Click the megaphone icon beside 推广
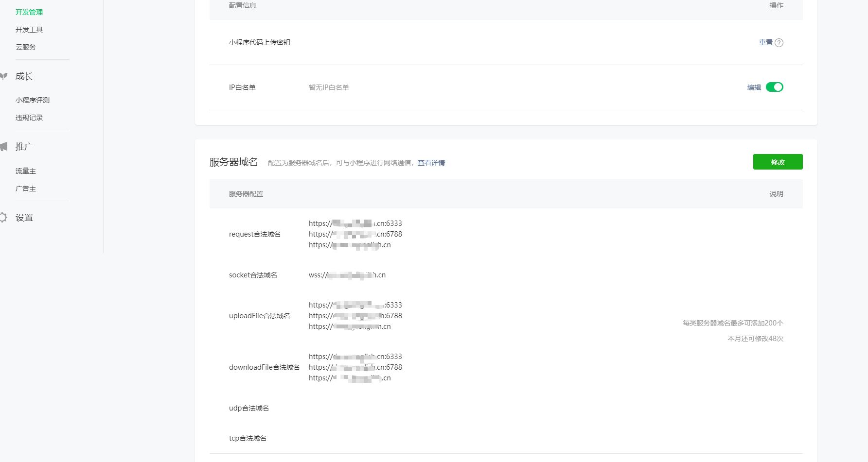This screenshot has height=462, width=868. click(5, 146)
